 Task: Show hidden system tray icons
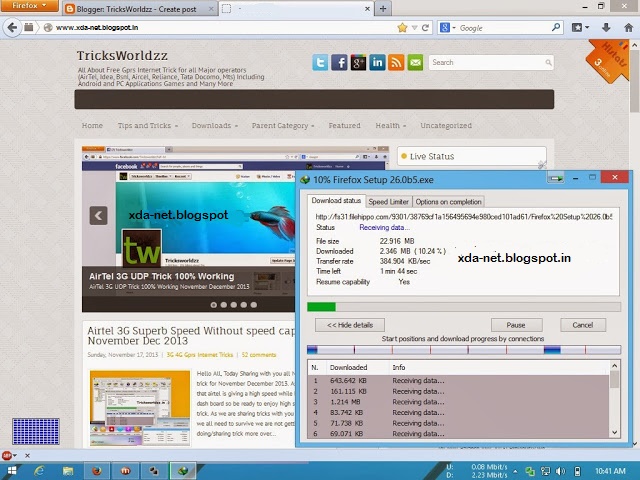tap(515, 471)
